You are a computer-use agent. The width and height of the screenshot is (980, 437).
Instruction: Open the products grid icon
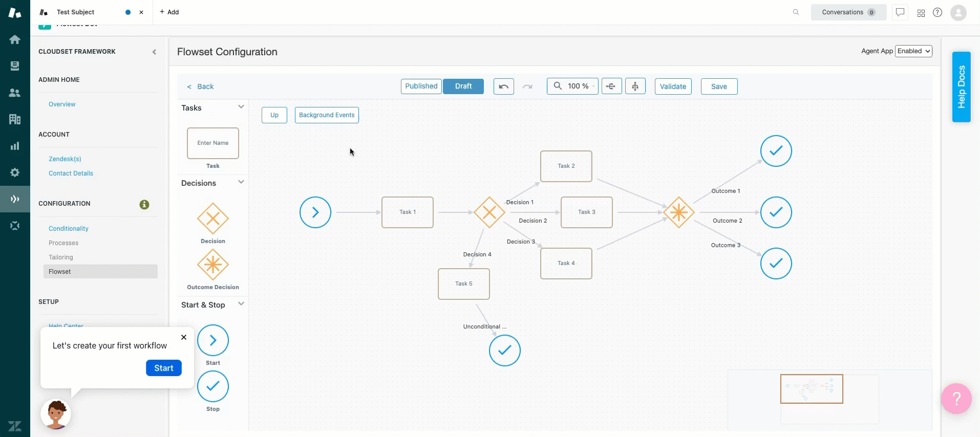[x=921, y=13]
